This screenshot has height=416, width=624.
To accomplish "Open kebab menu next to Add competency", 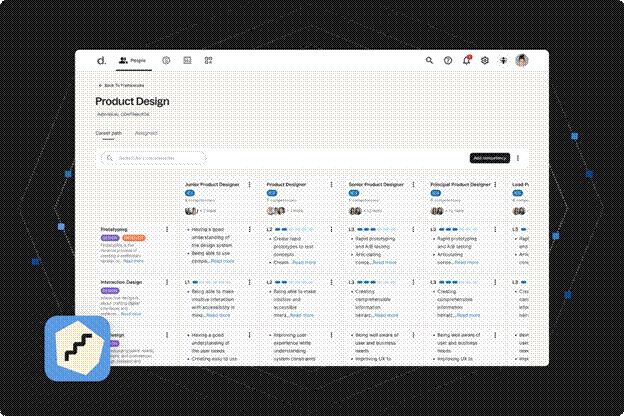I will (x=518, y=158).
